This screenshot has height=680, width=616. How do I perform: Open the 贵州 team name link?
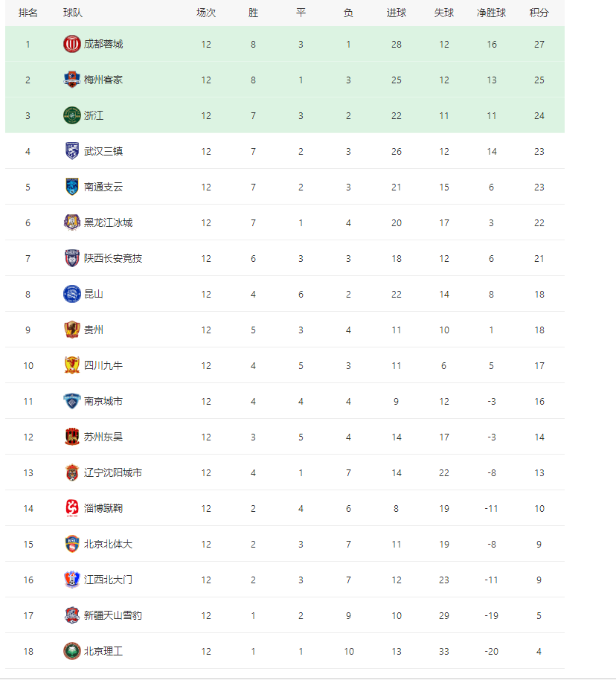(94, 330)
